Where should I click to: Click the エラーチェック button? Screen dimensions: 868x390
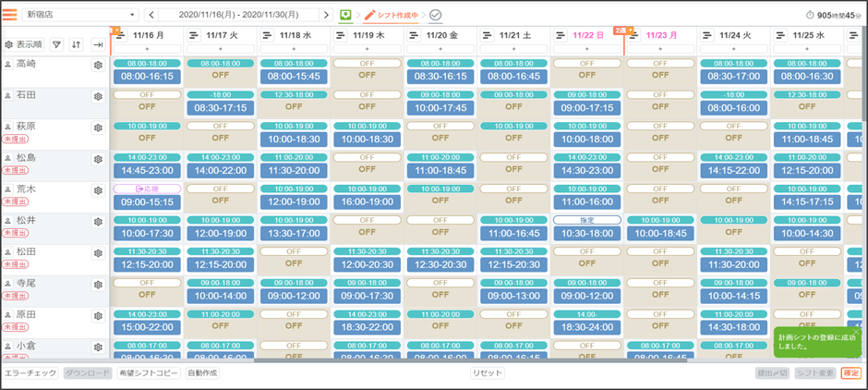tap(30, 372)
